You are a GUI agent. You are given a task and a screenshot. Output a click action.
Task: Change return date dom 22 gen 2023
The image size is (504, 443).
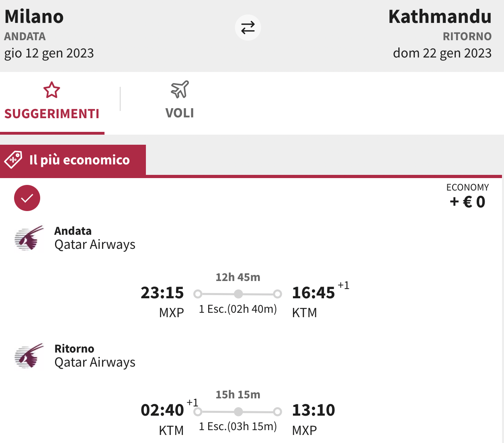[x=442, y=53]
